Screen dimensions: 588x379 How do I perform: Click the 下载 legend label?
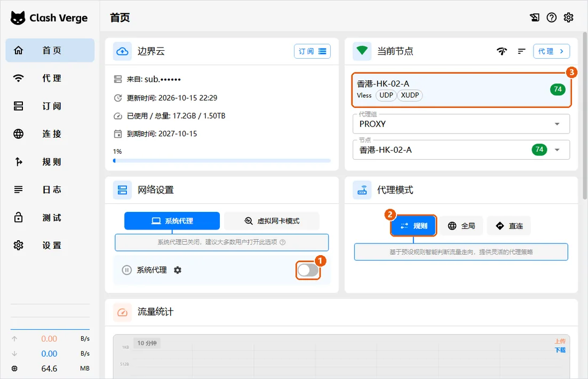click(560, 350)
